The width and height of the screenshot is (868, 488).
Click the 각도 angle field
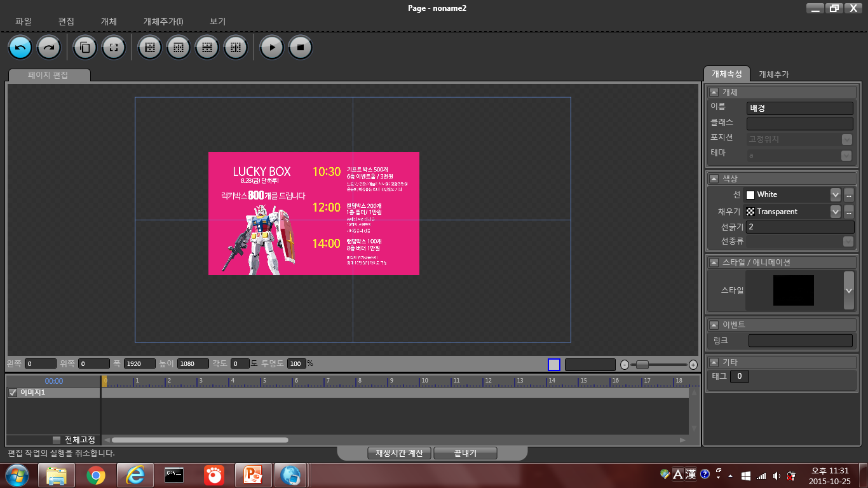click(240, 363)
